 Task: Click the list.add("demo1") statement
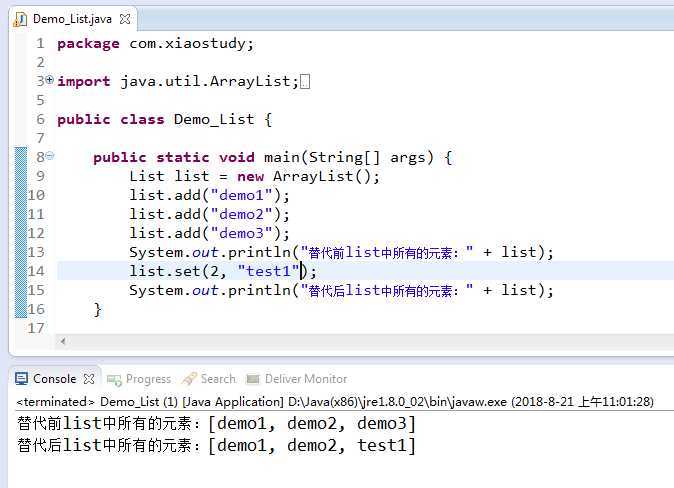pos(209,195)
